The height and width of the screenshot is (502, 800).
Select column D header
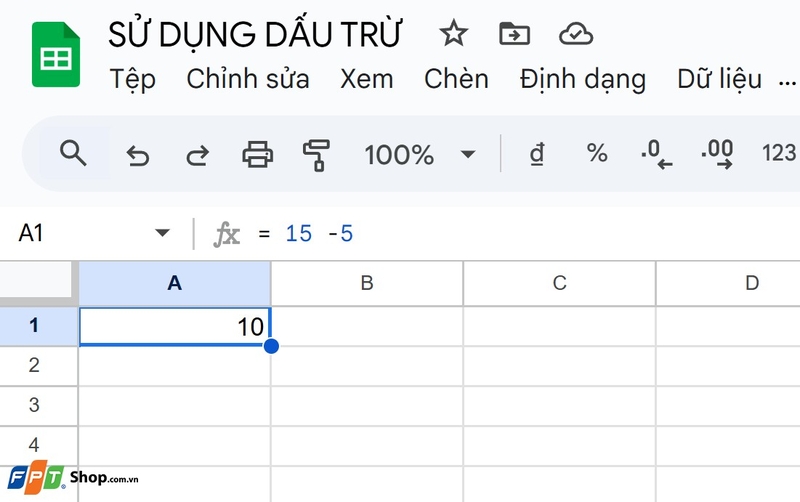tap(728, 283)
